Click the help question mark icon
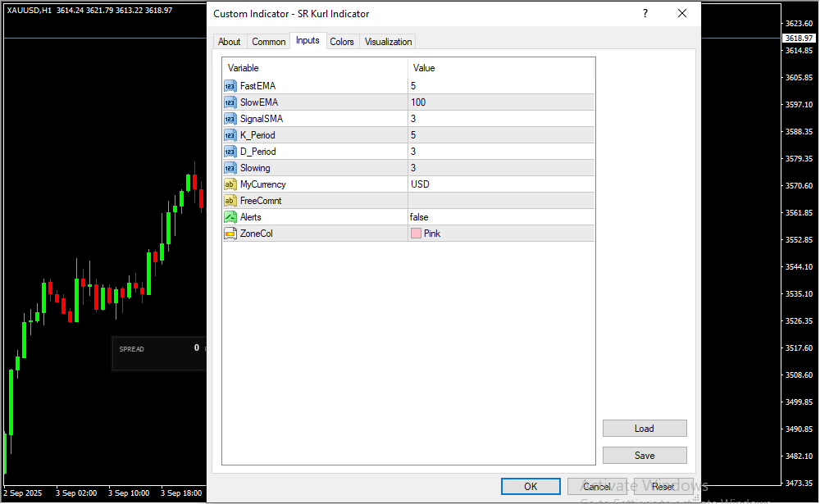This screenshot has width=820, height=504. point(645,14)
